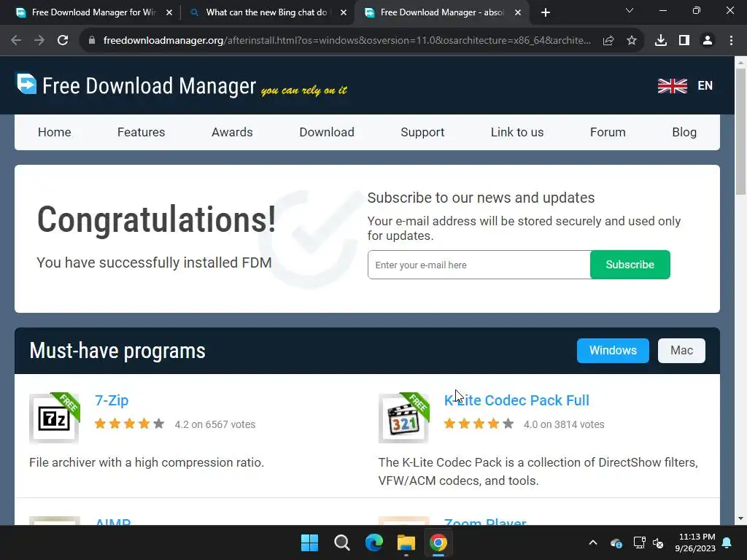Viewport: 747px width, 560px height.
Task: Click the scrollbar down arrow
Action: pyautogui.click(x=740, y=518)
